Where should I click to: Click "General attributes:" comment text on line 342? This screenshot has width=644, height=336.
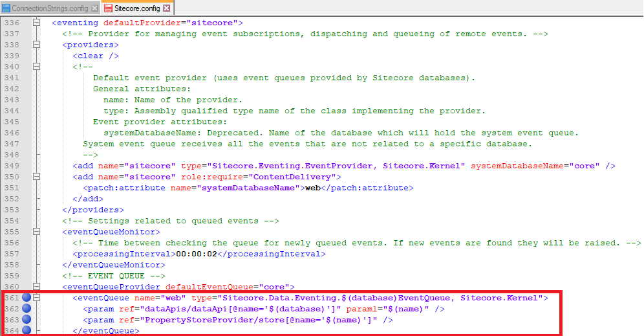(x=142, y=89)
